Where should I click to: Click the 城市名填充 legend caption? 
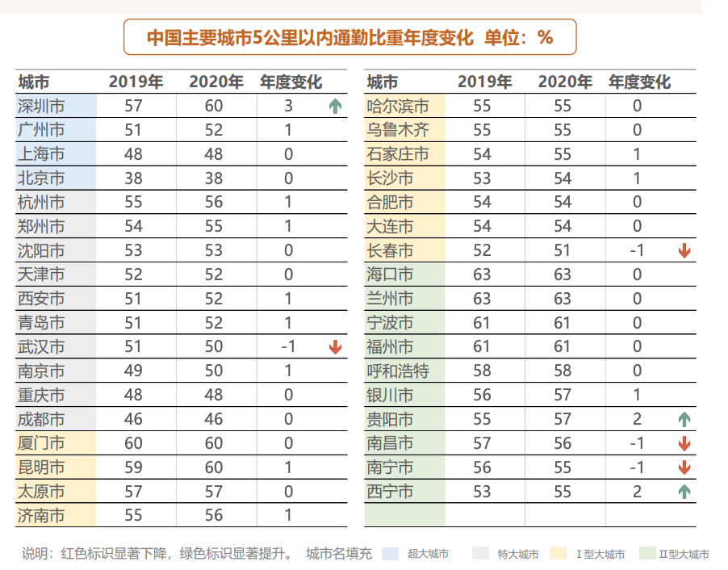pyautogui.click(x=340, y=553)
